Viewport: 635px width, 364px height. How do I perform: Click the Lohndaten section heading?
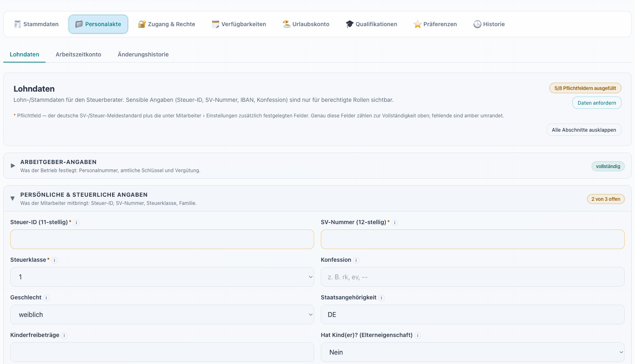tap(34, 89)
